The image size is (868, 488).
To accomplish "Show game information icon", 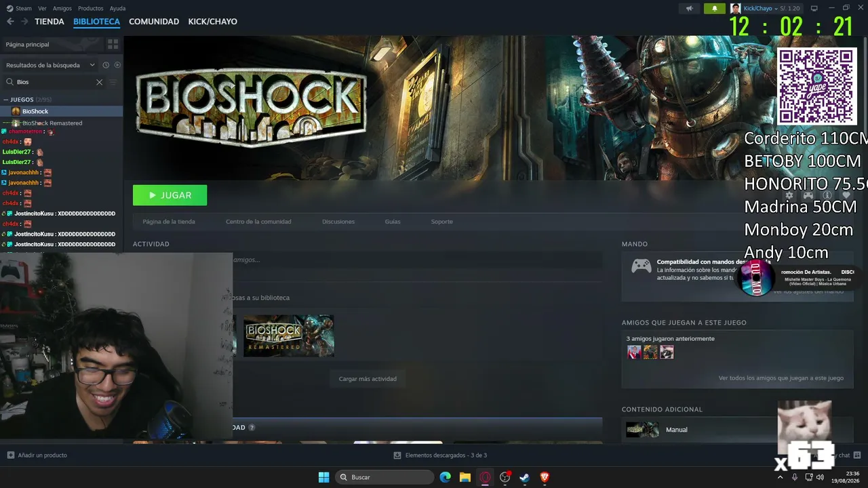I will (827, 195).
